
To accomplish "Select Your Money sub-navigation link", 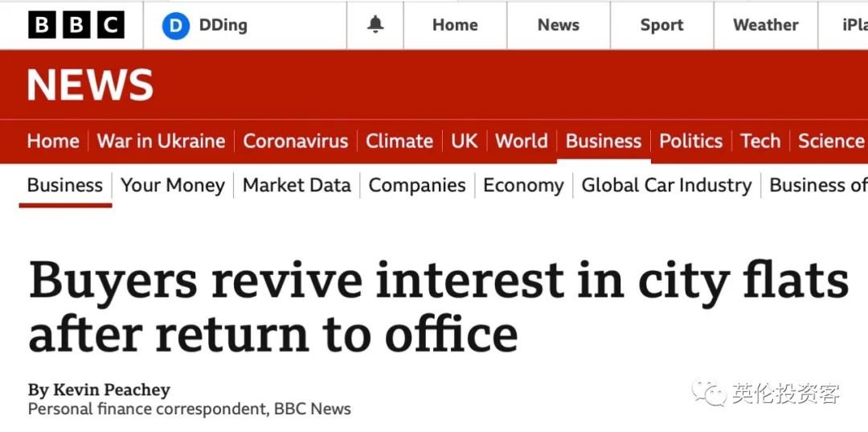I will point(173,185).
